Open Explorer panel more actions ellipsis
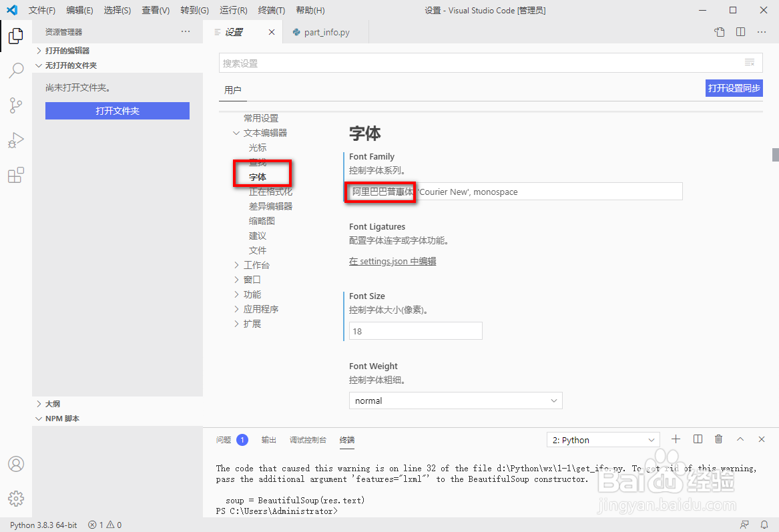 [x=186, y=32]
